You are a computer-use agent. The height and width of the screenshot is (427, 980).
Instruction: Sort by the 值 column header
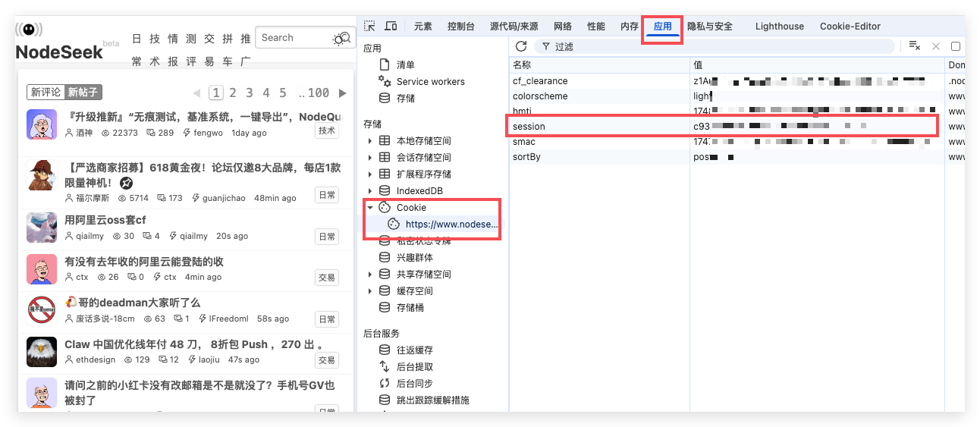818,65
